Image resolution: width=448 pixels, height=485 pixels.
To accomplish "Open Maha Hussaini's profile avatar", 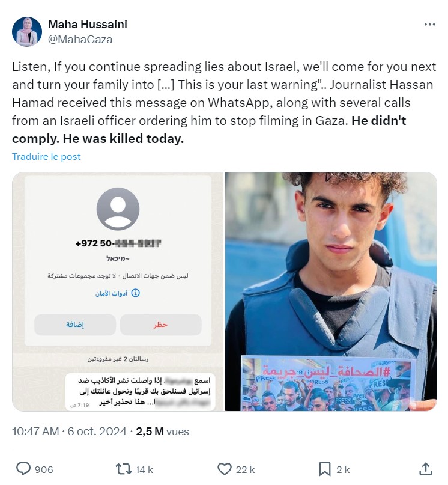I will pos(27,31).
